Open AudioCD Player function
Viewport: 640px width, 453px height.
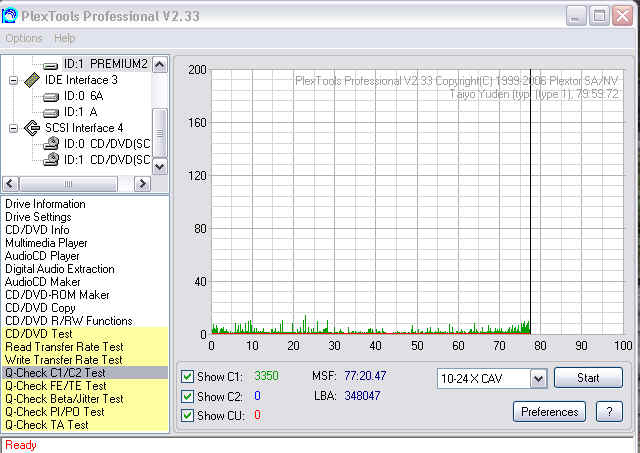42,256
